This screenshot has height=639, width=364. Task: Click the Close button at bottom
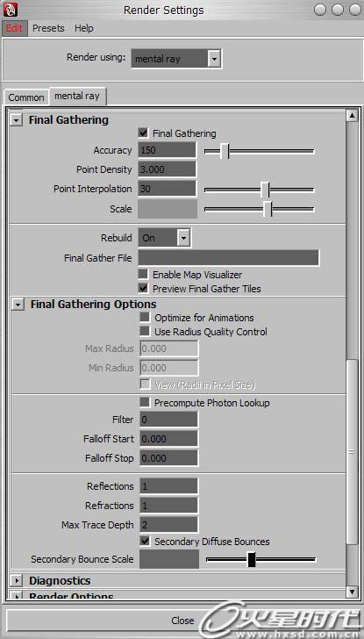182,621
